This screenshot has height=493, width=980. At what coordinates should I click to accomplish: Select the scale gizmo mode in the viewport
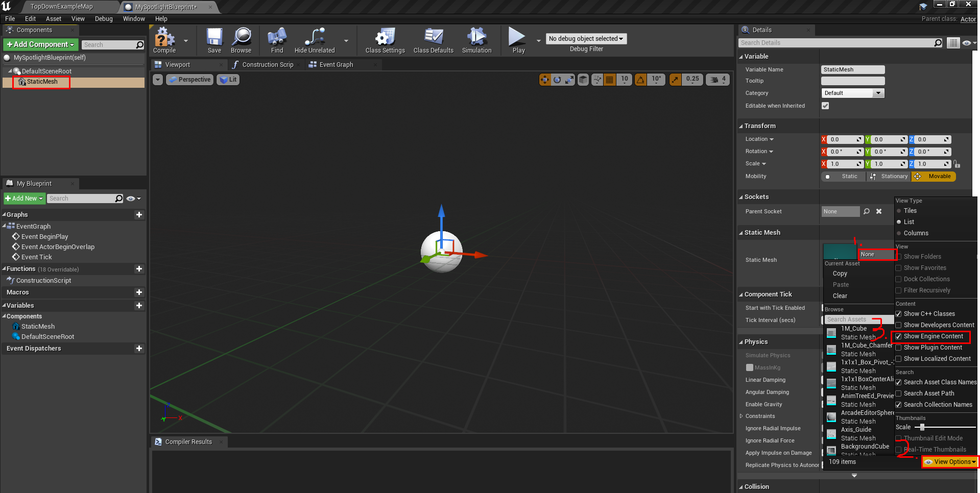tap(569, 80)
